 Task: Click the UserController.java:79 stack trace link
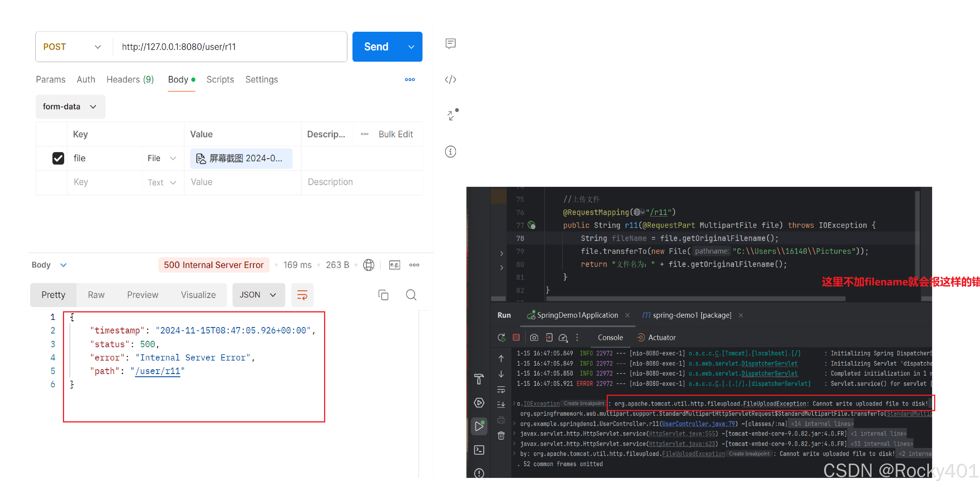click(x=698, y=424)
